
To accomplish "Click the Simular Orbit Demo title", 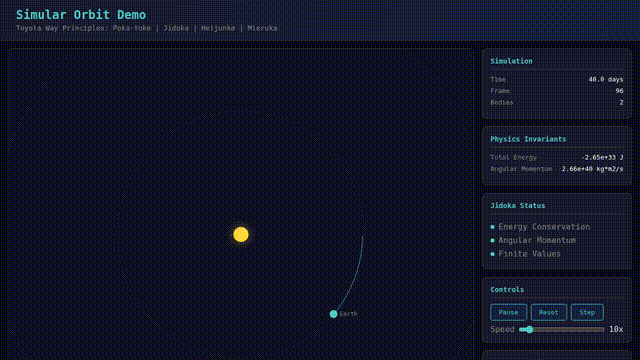I will pos(81,15).
